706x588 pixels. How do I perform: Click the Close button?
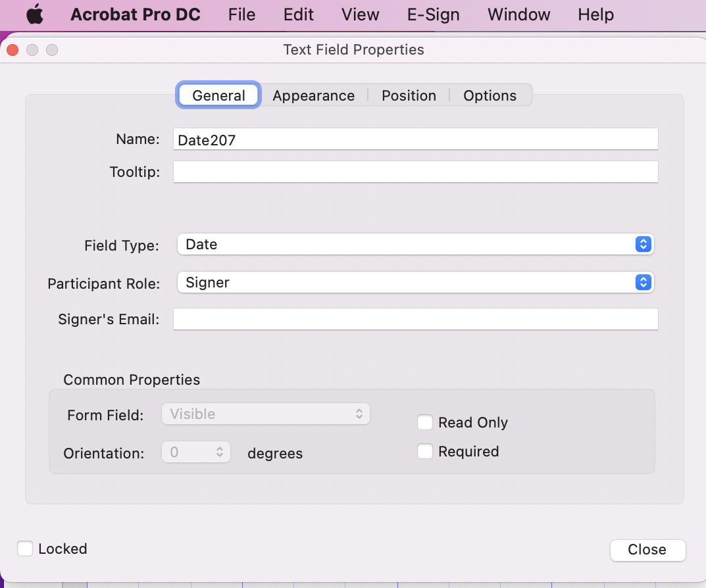pos(647,550)
